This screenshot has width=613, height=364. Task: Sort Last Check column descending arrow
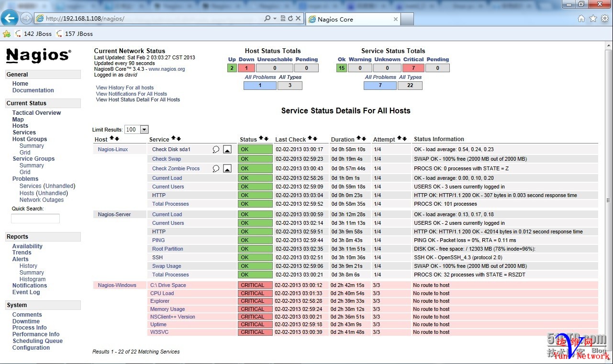tap(315, 139)
